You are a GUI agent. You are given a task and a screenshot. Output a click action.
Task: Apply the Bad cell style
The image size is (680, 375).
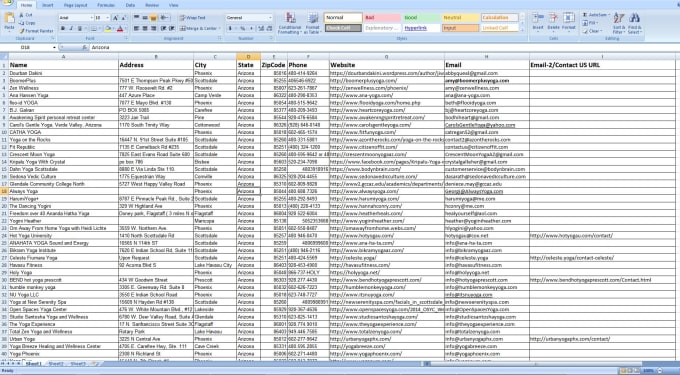(382, 18)
